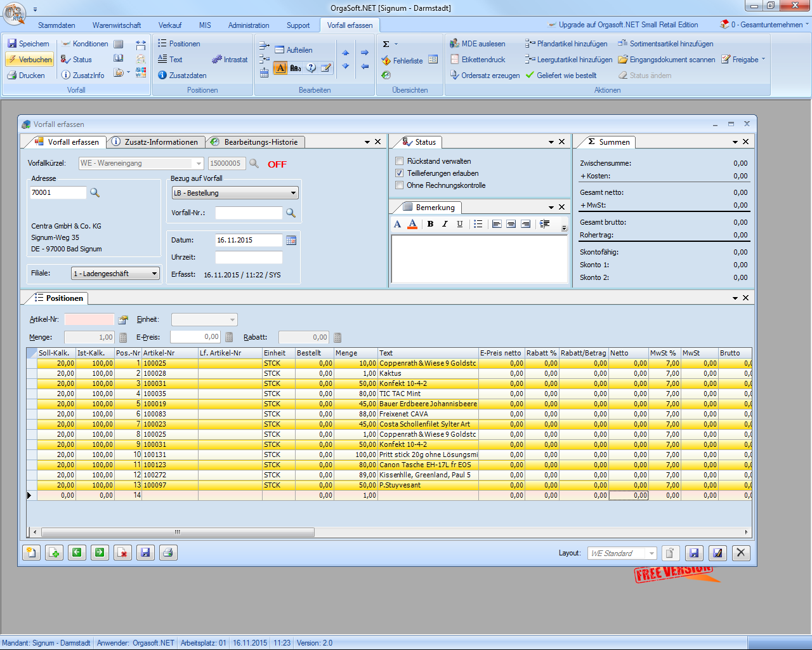812x650 pixels.
Task: Click the bold button in Bemerkung toolbar
Action: pos(430,224)
